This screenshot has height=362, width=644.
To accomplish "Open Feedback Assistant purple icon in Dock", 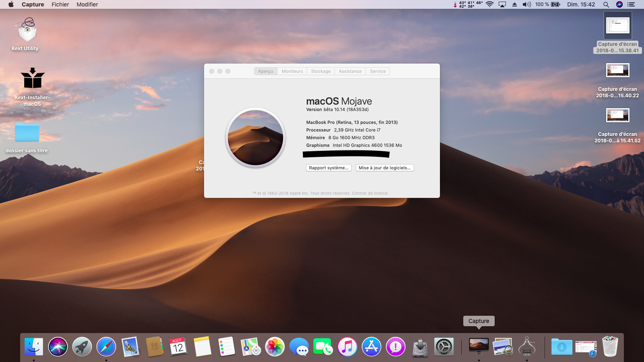I will 396,347.
